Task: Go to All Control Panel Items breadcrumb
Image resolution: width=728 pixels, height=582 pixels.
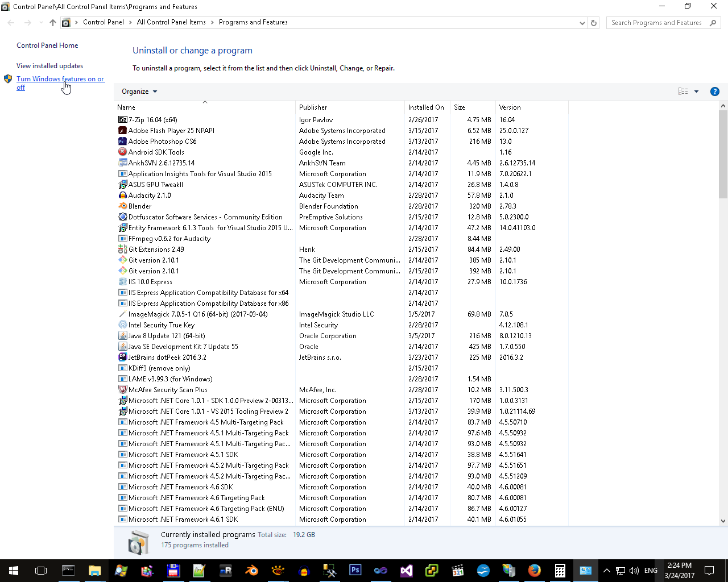Action: pyautogui.click(x=171, y=23)
